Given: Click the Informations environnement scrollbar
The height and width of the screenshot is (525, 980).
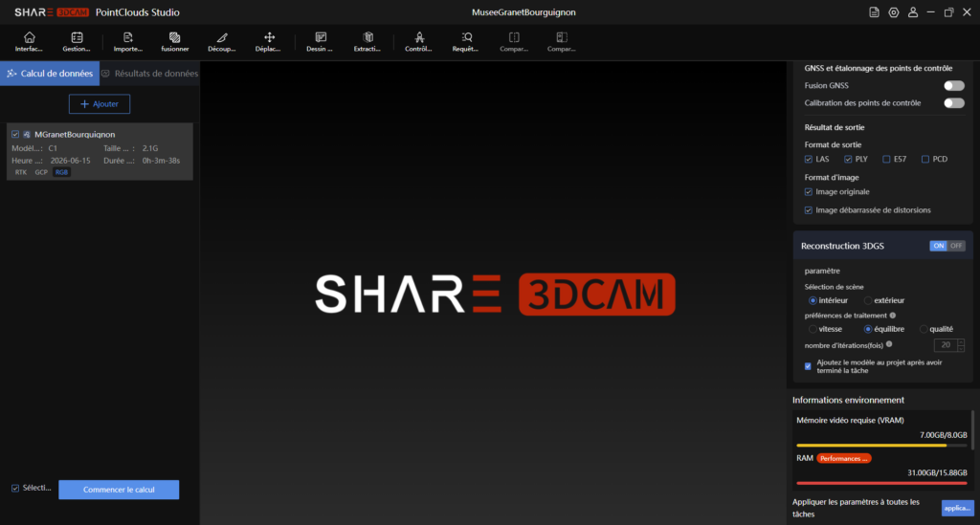Looking at the screenshot, I should [972, 429].
